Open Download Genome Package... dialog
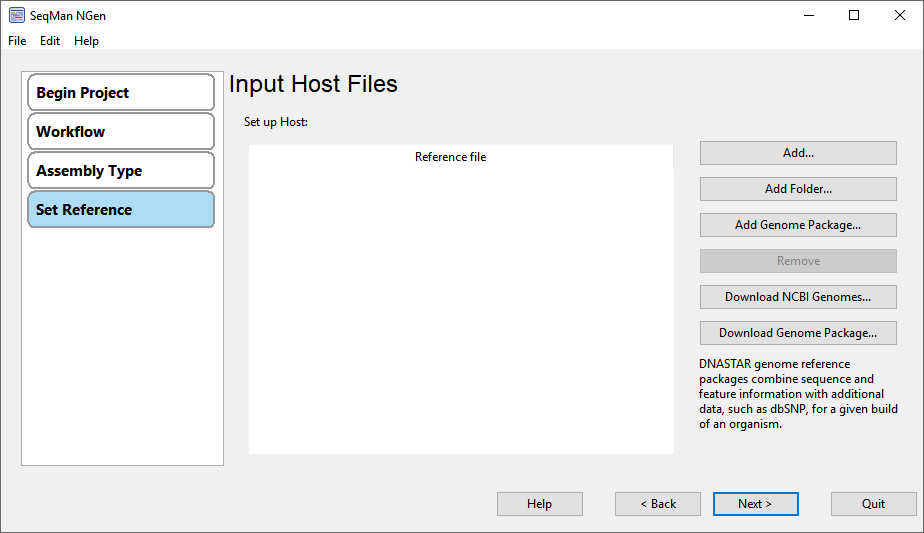The height and width of the screenshot is (533, 924). [x=798, y=333]
